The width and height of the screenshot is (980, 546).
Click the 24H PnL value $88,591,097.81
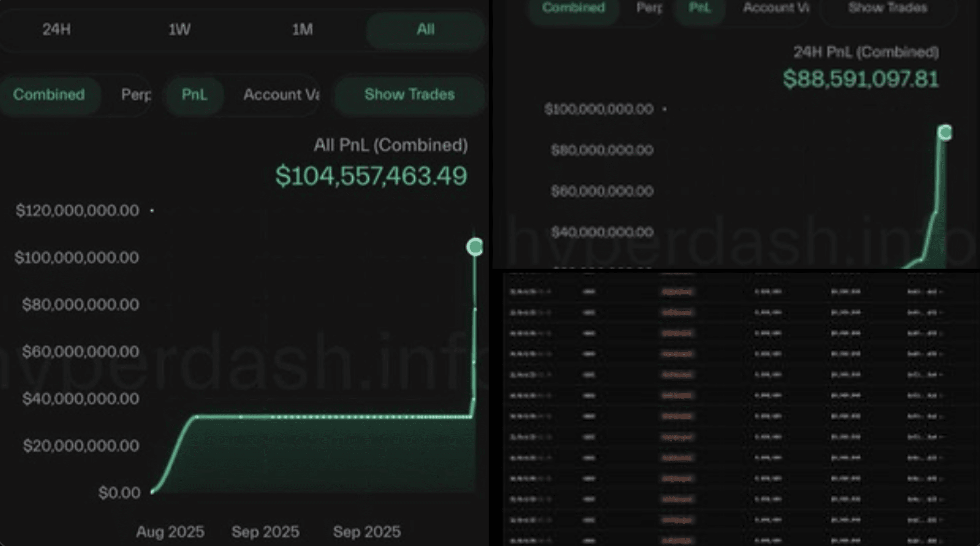[x=861, y=79]
